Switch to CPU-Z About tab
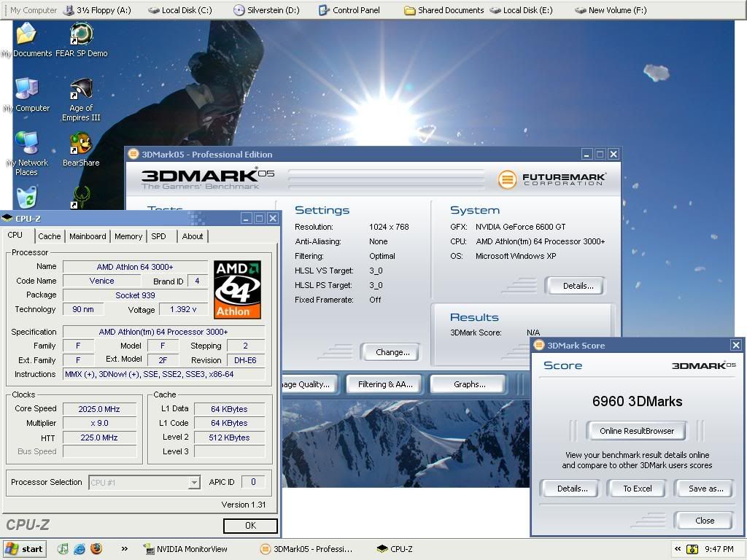Viewport: 747px width, 560px height. [x=193, y=236]
